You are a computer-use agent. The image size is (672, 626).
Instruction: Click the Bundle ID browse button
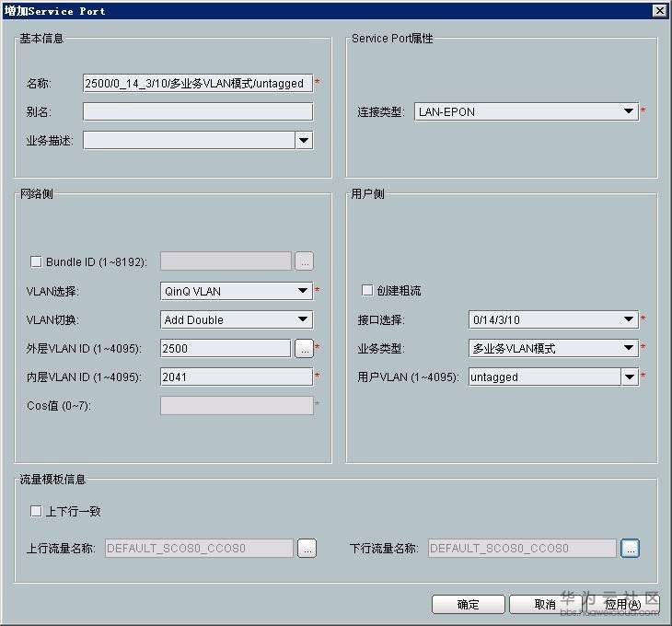[305, 261]
